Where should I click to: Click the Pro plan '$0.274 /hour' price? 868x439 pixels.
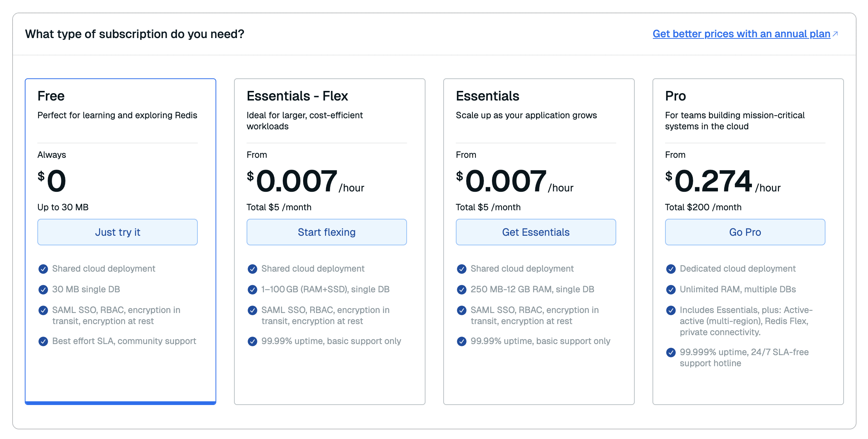713,181
